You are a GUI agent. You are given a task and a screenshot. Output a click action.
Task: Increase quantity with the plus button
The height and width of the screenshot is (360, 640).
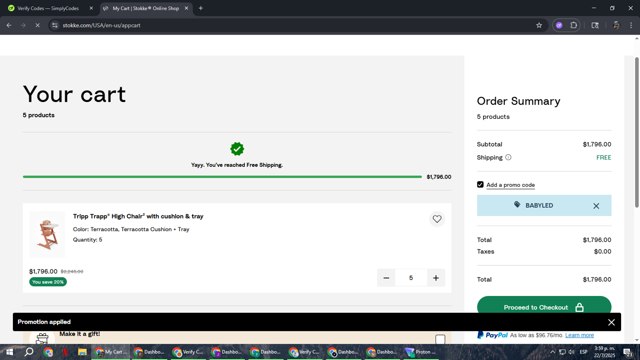pyautogui.click(x=436, y=278)
